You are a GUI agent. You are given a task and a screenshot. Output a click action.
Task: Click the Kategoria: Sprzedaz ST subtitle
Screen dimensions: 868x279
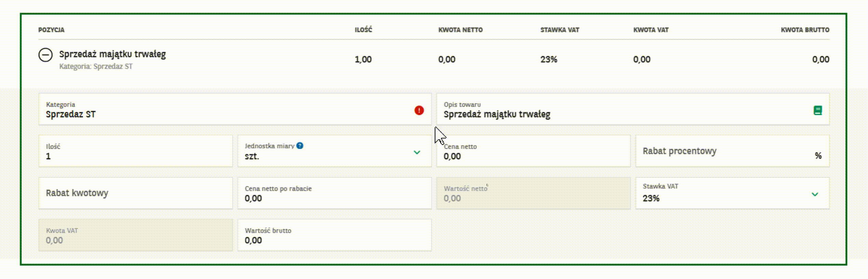tap(96, 66)
